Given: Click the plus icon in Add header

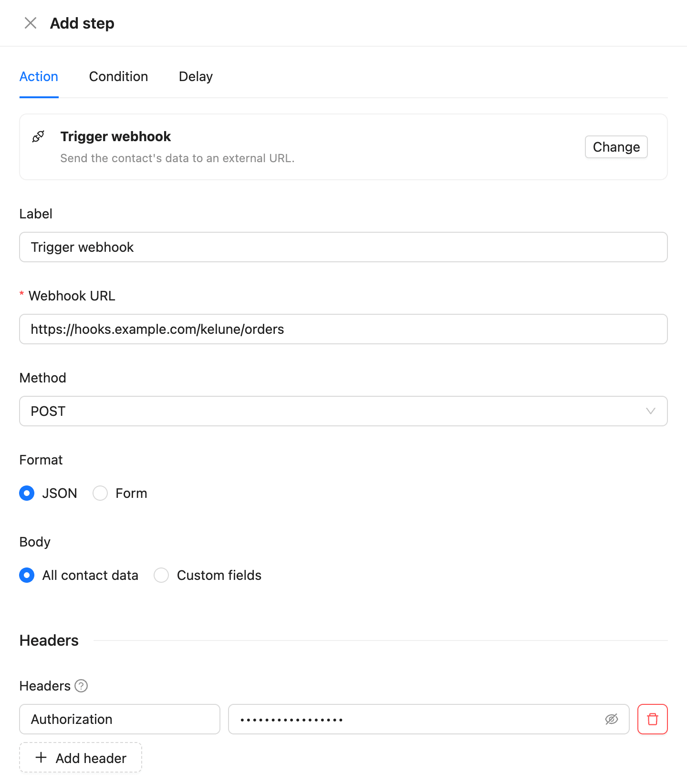Looking at the screenshot, I should tap(42, 758).
